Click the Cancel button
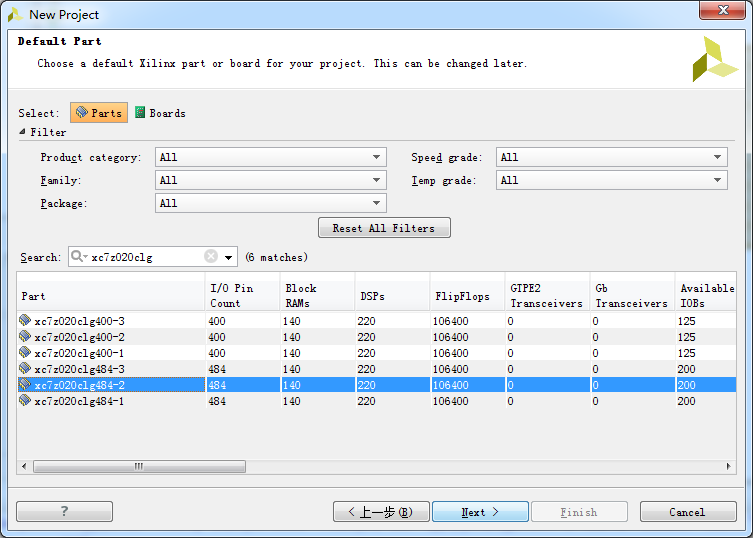The width and height of the screenshot is (753, 538). [688, 512]
